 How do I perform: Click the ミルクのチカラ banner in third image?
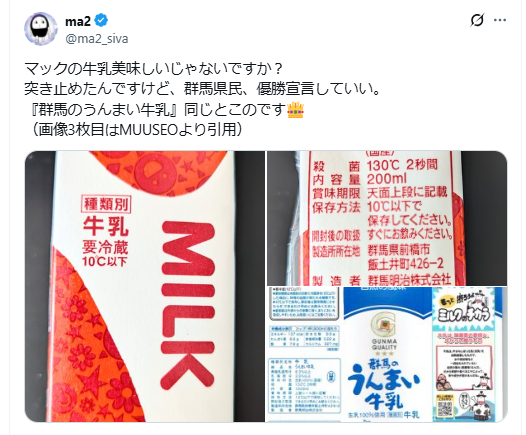click(464, 310)
